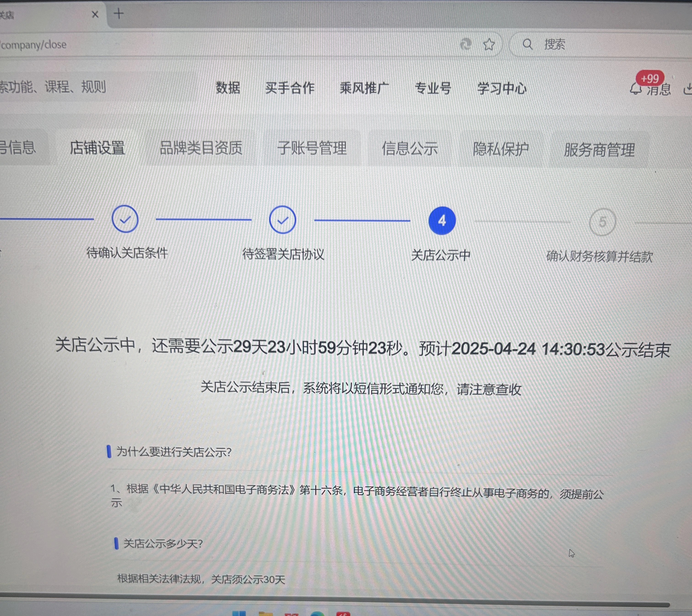Click the refresh icon in address bar
The width and height of the screenshot is (692, 616).
(x=466, y=44)
